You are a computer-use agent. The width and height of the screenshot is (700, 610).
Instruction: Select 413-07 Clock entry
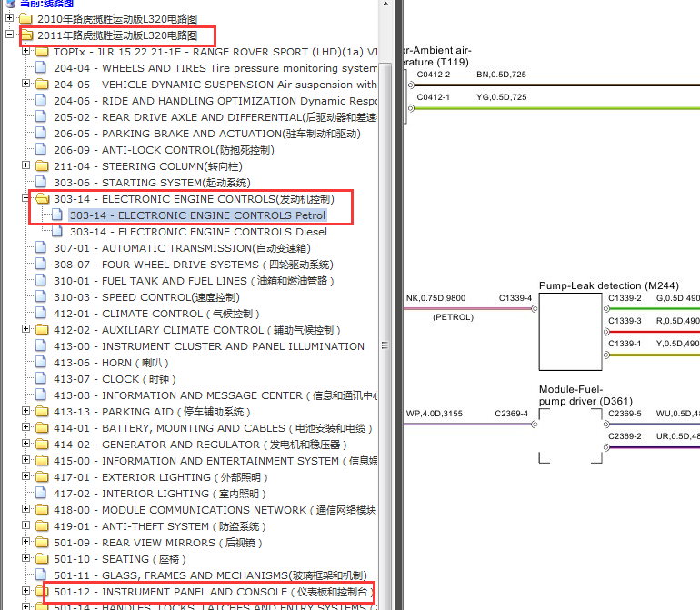click(x=115, y=379)
